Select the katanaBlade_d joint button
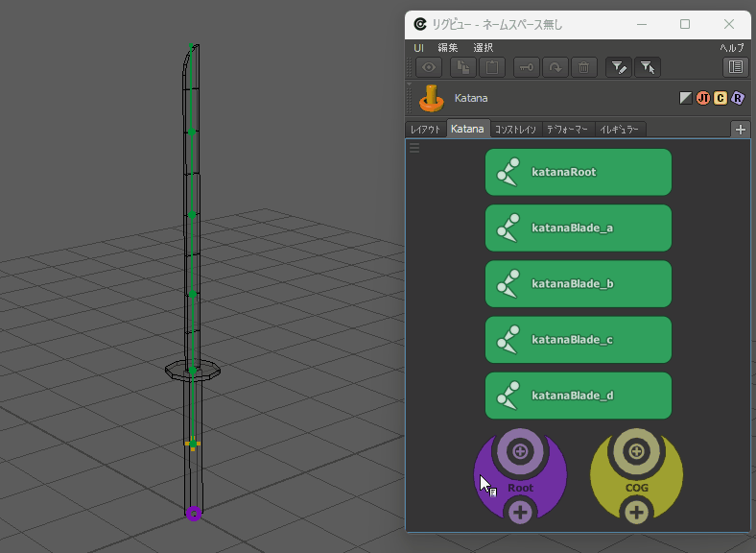The height and width of the screenshot is (553, 756). pos(579,396)
